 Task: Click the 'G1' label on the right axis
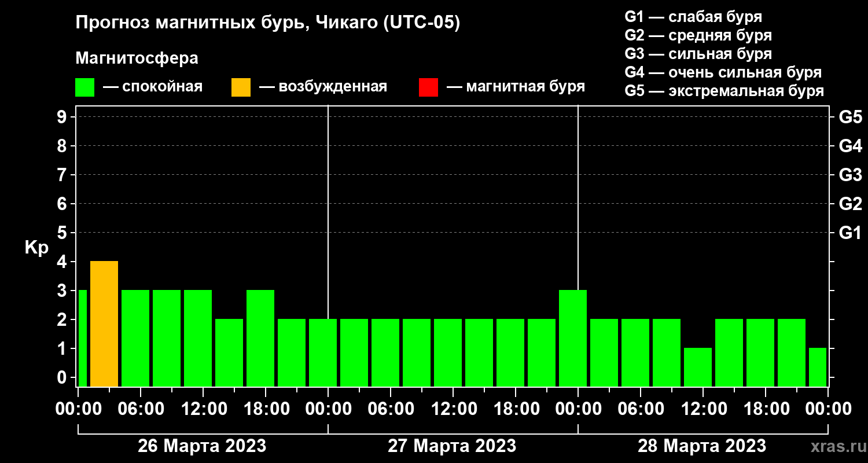[851, 233]
